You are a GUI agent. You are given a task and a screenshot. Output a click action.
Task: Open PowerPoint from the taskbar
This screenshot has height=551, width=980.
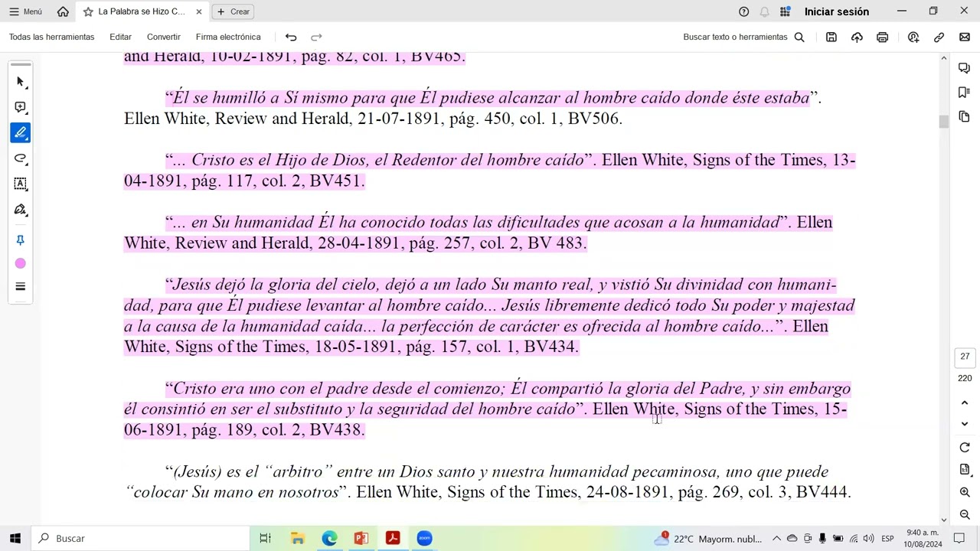361,538
